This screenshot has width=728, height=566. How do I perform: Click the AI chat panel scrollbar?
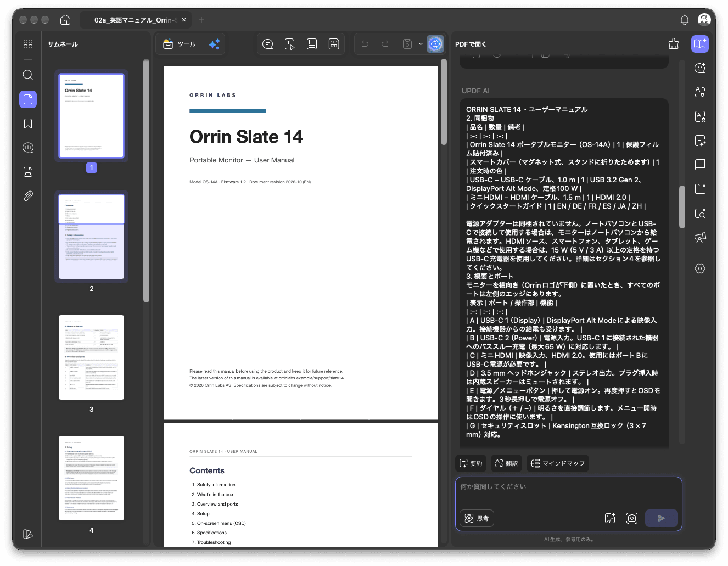click(682, 206)
